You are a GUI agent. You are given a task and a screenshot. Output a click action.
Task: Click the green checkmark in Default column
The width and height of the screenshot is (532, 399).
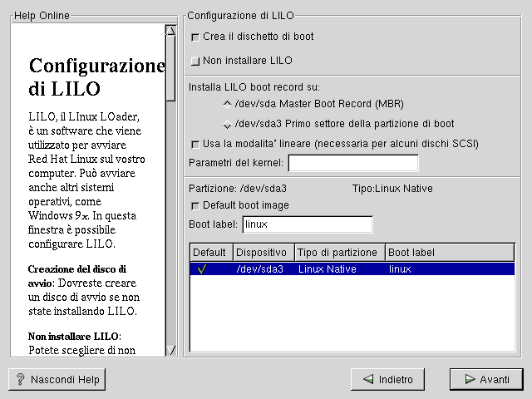201,268
